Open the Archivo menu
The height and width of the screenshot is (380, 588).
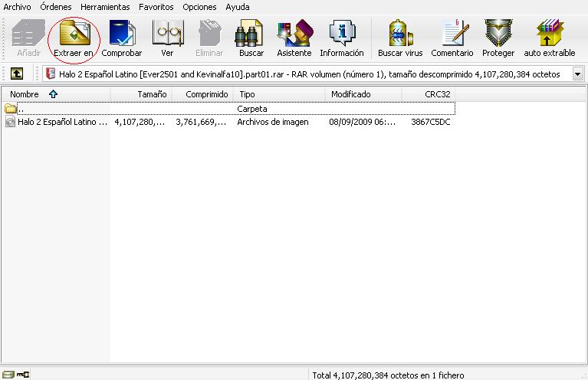coord(17,7)
